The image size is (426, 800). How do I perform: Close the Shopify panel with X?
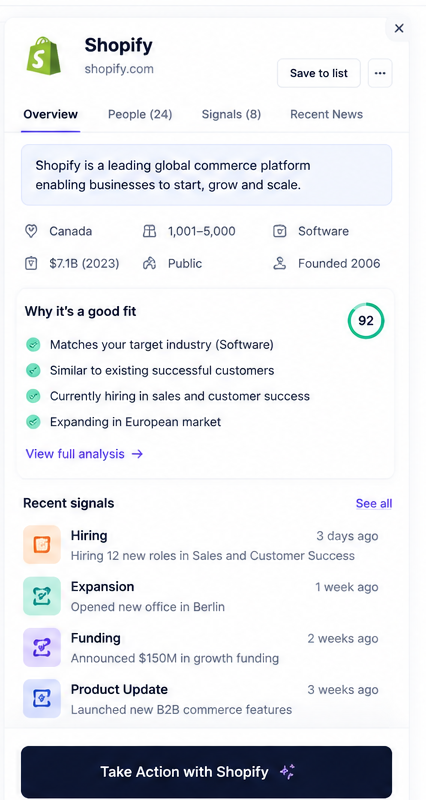(x=399, y=28)
